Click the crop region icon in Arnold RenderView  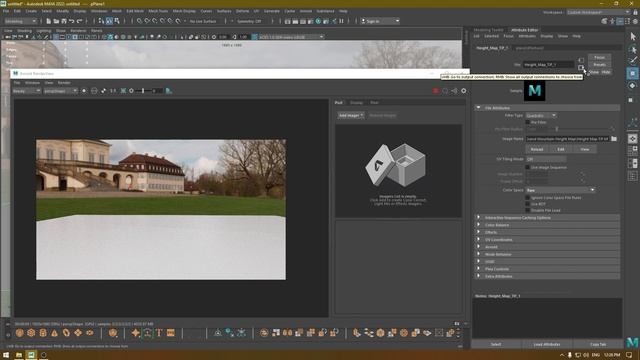click(123, 91)
